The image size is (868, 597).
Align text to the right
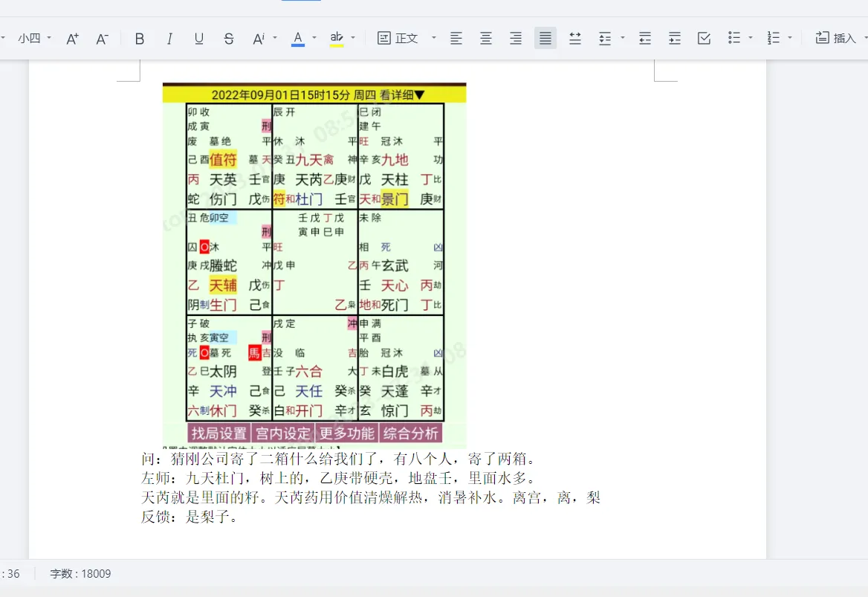[516, 39]
